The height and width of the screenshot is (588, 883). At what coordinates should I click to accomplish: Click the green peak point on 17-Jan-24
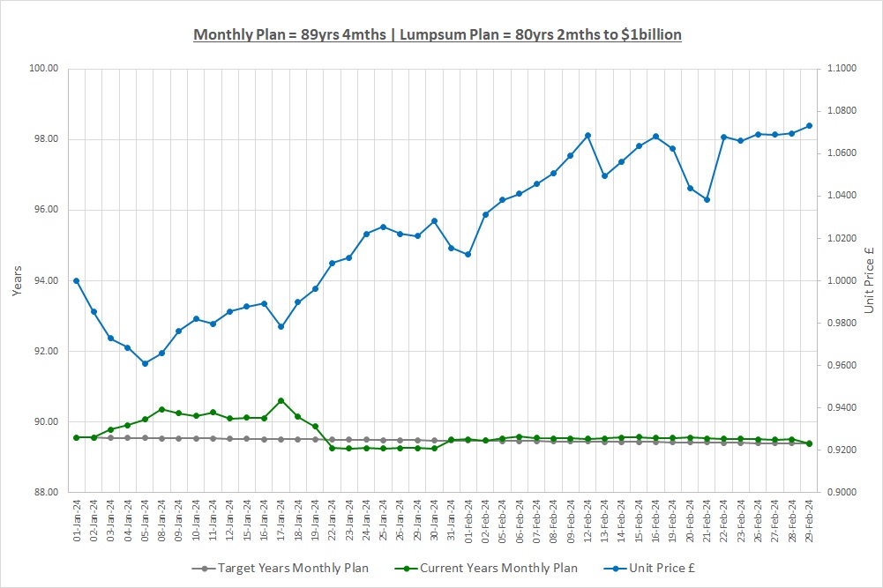281,400
